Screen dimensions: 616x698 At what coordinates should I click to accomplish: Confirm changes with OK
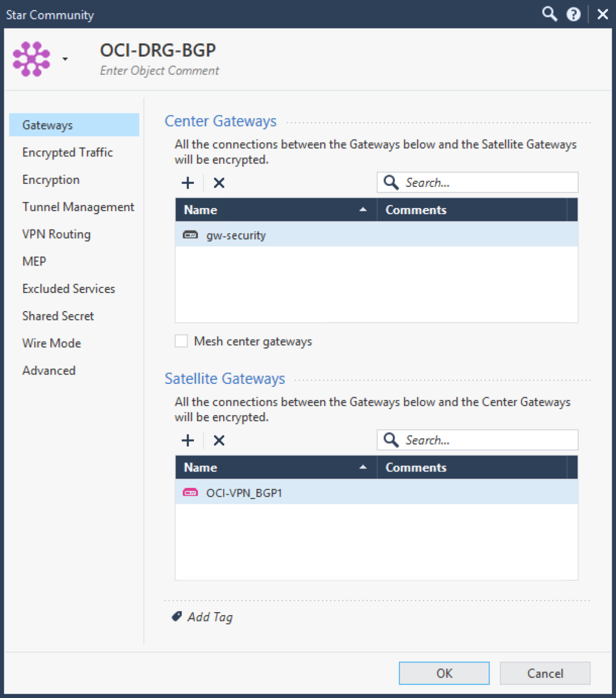click(x=444, y=673)
